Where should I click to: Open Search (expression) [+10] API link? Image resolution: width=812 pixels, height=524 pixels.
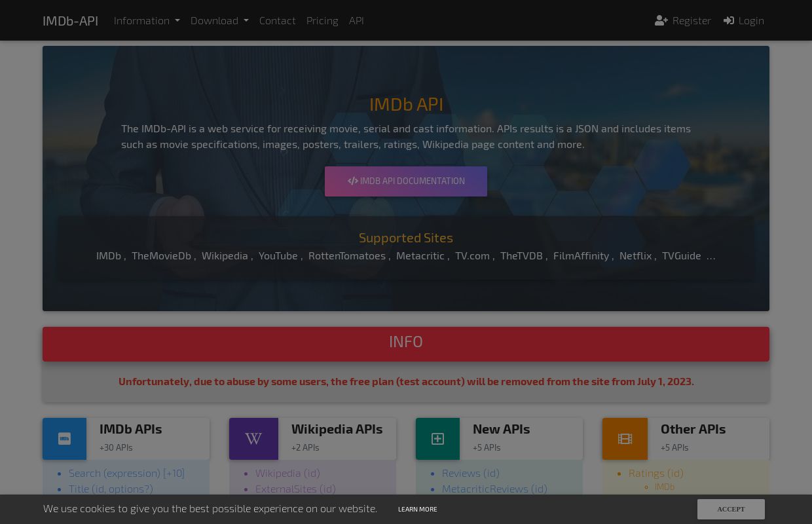tap(126, 473)
